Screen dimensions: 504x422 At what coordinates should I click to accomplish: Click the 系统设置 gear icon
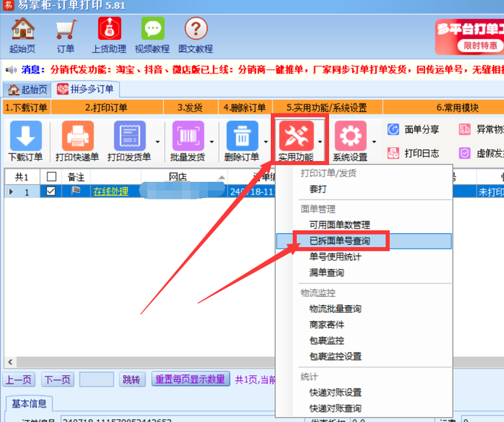coord(351,136)
